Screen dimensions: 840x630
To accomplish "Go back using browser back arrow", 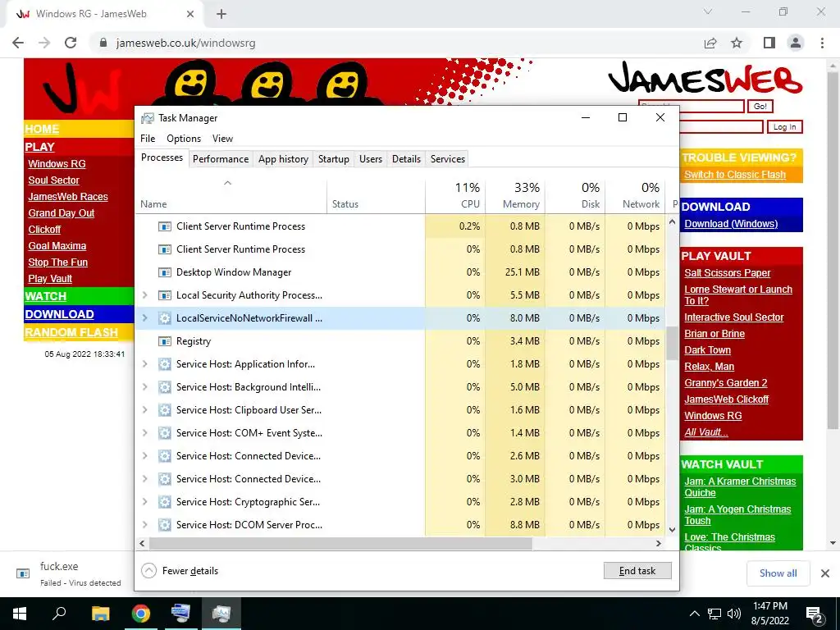I will (x=18, y=43).
